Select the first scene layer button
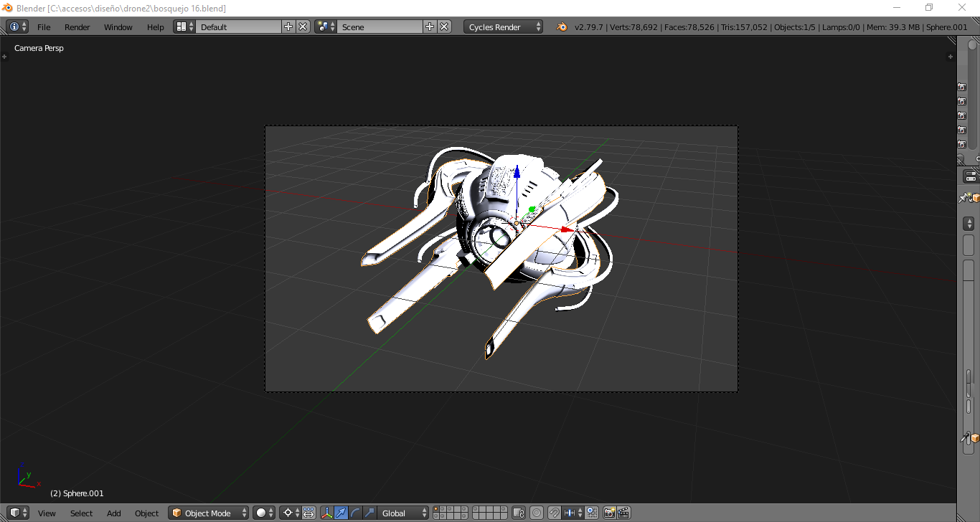 437,510
